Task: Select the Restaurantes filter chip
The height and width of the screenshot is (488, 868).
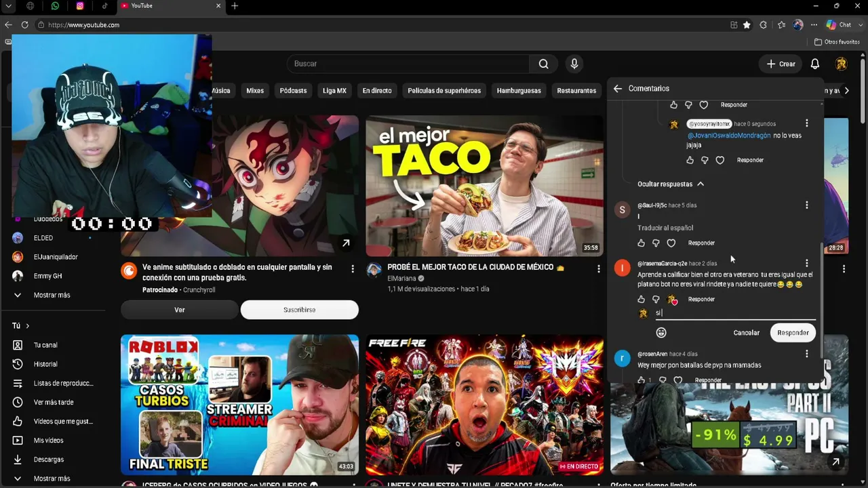Action: [x=576, y=91]
